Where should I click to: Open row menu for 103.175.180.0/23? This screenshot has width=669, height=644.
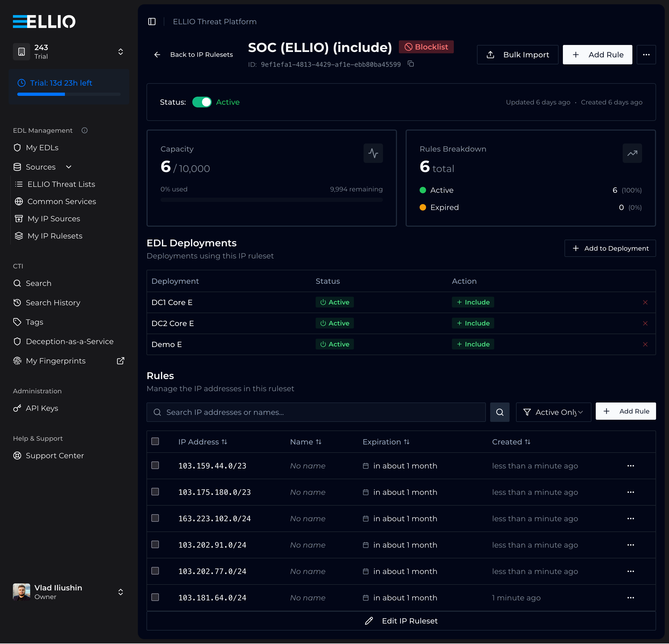click(x=630, y=492)
